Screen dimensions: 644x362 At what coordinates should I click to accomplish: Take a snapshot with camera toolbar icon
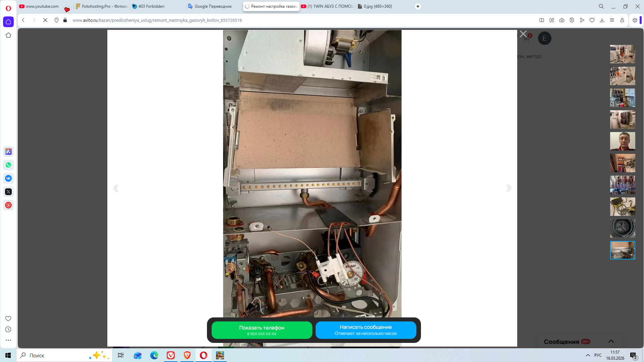coord(562,20)
